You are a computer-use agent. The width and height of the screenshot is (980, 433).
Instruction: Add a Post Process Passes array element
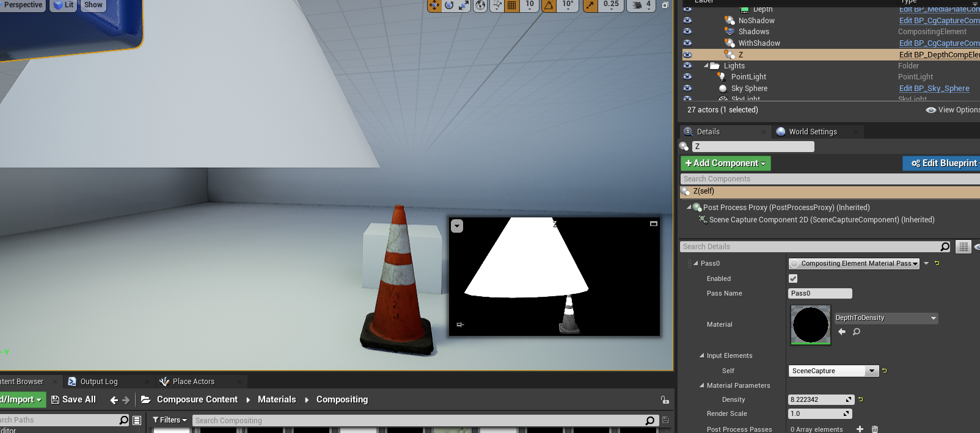(x=860, y=429)
